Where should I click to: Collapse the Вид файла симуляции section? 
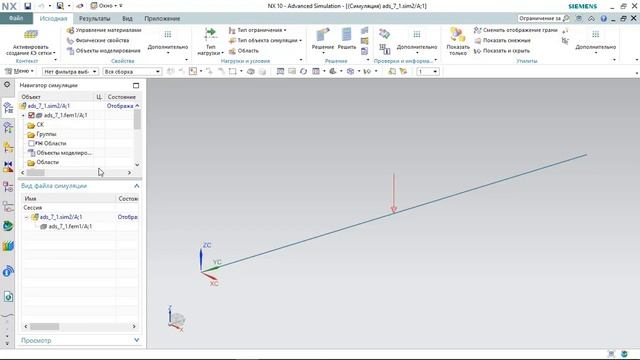pos(136,186)
